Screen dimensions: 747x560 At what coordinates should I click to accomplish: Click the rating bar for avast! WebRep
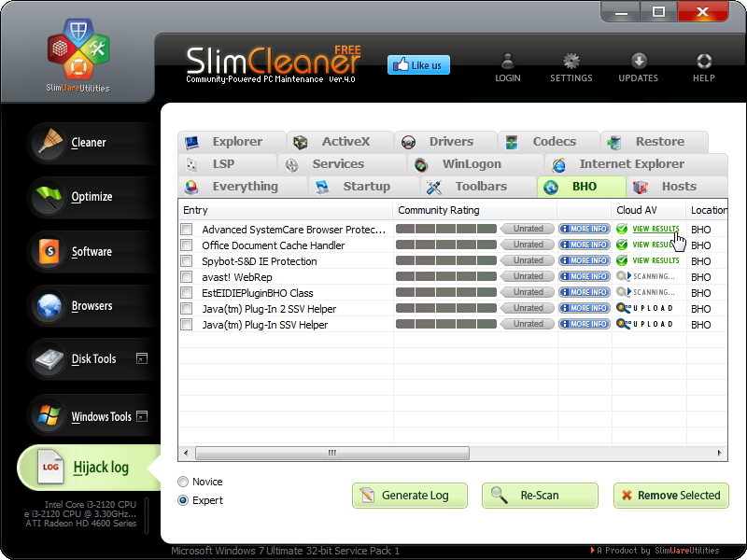(446, 276)
